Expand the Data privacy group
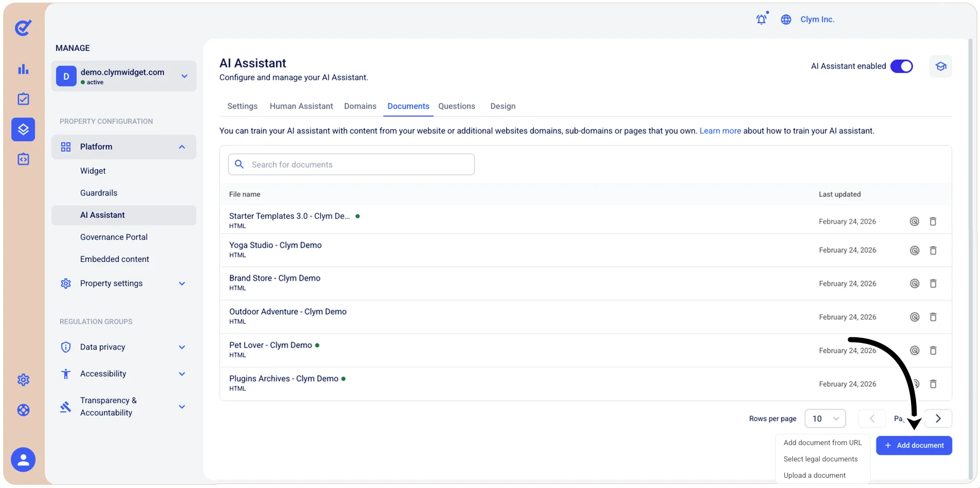This screenshot has height=488, width=980. tap(124, 347)
